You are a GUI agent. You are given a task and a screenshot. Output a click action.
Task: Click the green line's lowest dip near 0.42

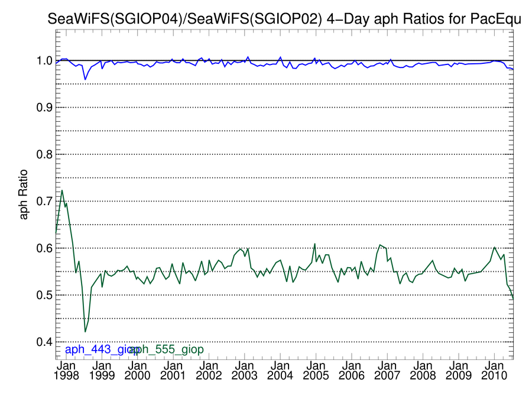tap(85, 332)
